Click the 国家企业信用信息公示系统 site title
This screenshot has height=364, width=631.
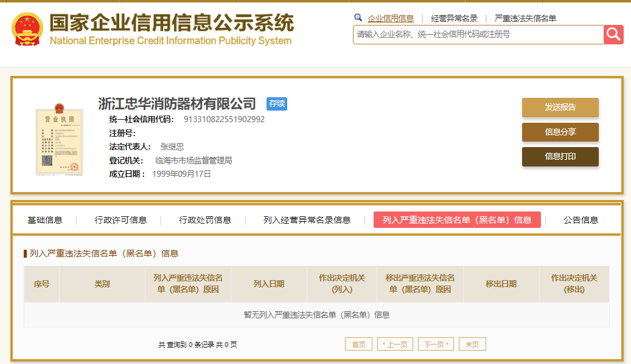[x=172, y=22]
